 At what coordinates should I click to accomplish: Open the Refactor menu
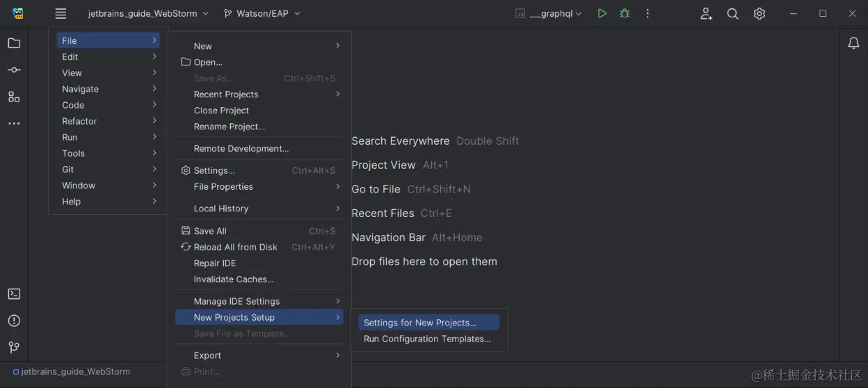click(x=108, y=120)
